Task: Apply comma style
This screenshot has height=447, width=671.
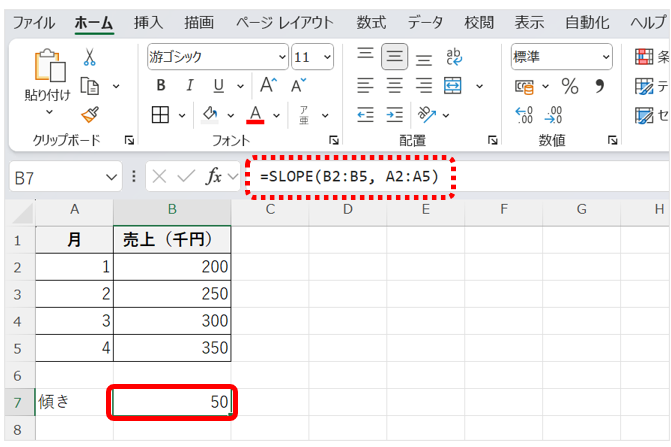Action: (x=600, y=86)
